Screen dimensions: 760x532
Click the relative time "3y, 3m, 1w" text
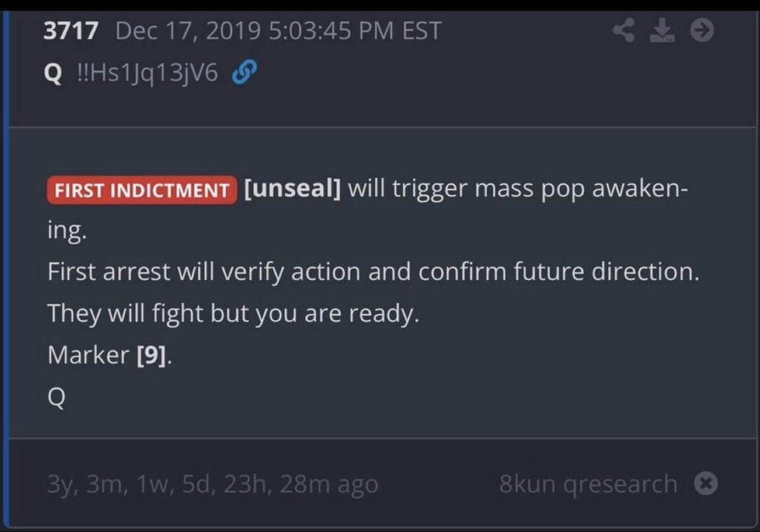(212, 484)
